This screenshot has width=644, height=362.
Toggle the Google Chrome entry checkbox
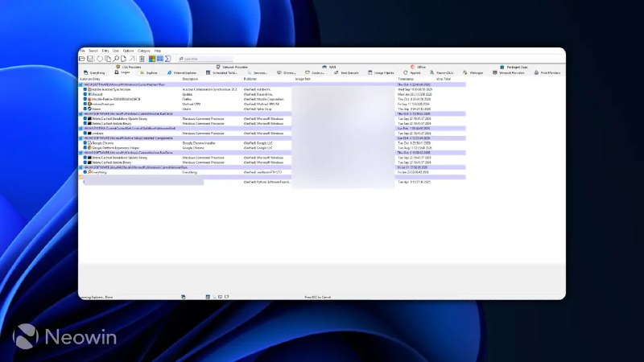[85, 143]
